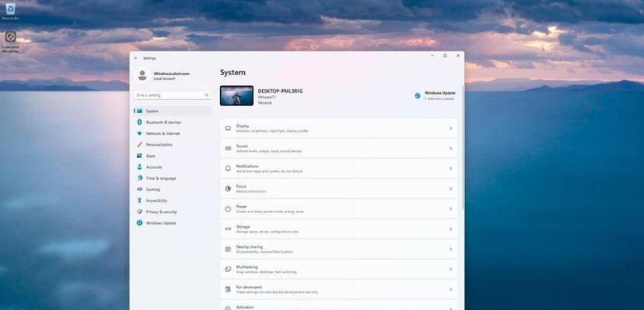Click the Personalization paintbrush icon
The height and width of the screenshot is (310, 644).
point(139,144)
